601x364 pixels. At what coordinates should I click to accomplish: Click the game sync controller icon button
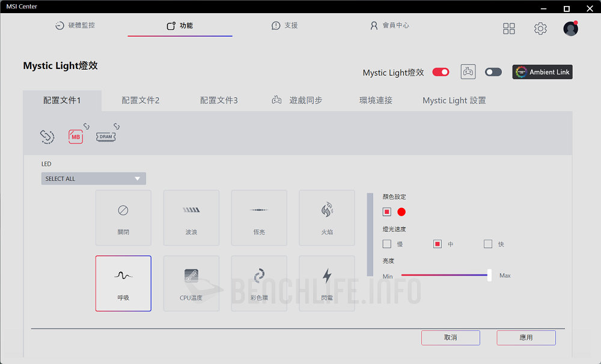[468, 71]
